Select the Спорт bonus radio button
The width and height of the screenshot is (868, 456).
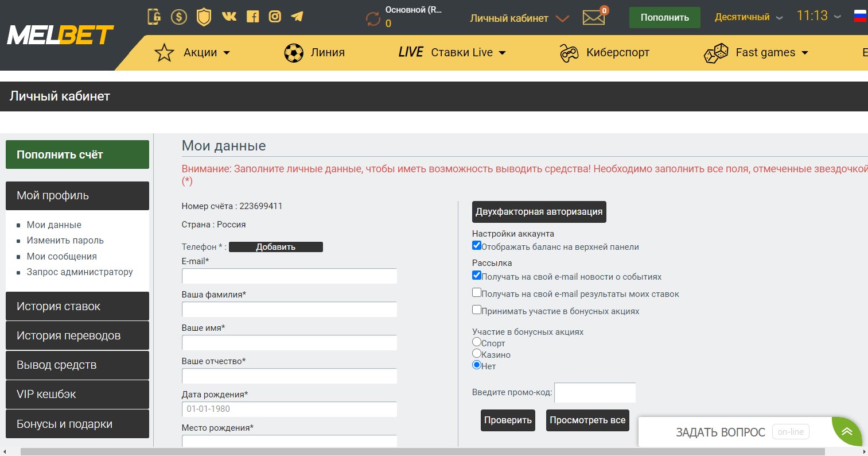click(x=477, y=342)
